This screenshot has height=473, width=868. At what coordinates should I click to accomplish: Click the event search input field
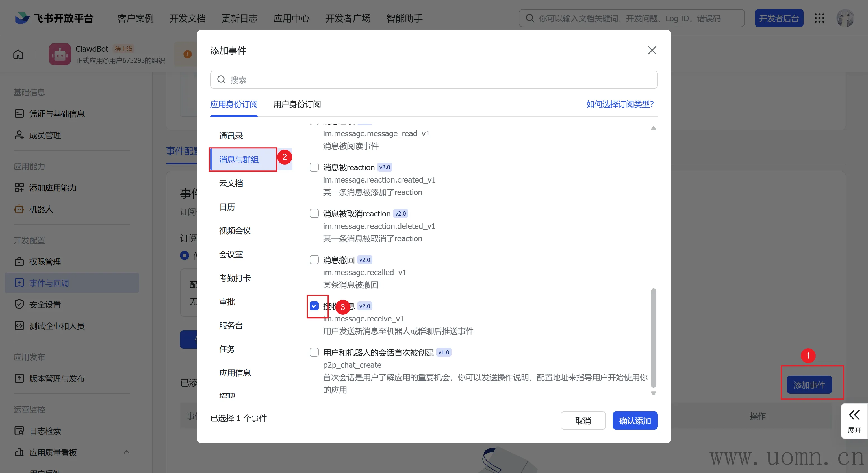(x=438, y=80)
